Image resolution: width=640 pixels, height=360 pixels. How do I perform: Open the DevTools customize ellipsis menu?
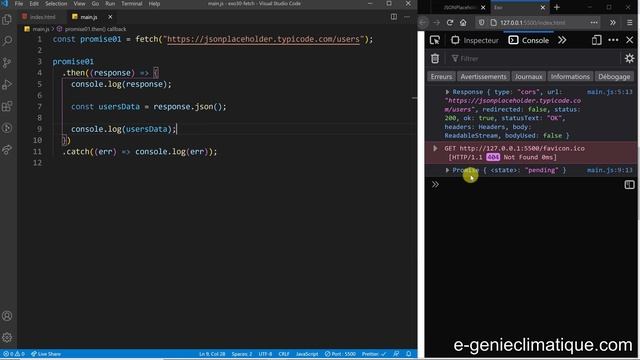point(613,40)
